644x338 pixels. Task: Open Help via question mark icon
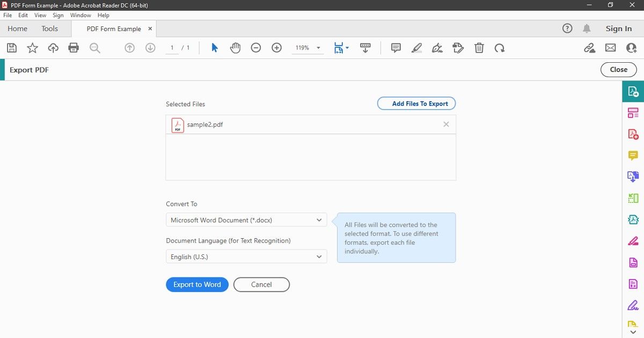coord(567,28)
